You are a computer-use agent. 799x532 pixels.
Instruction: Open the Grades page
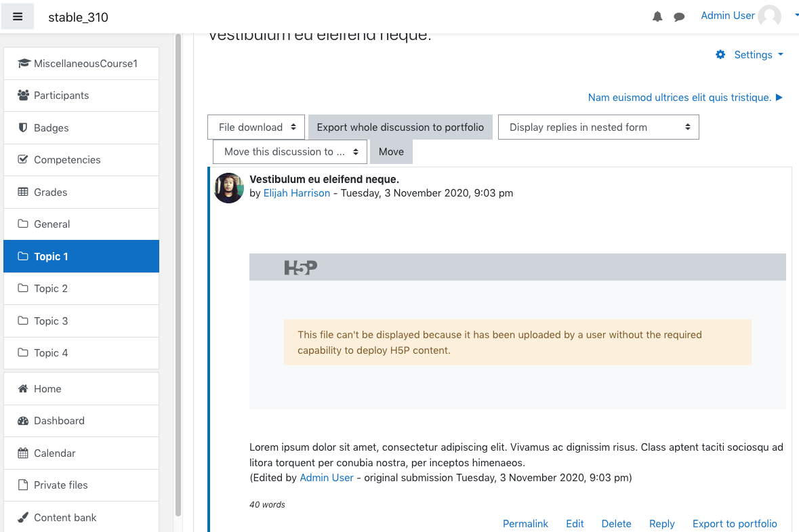tap(81, 192)
